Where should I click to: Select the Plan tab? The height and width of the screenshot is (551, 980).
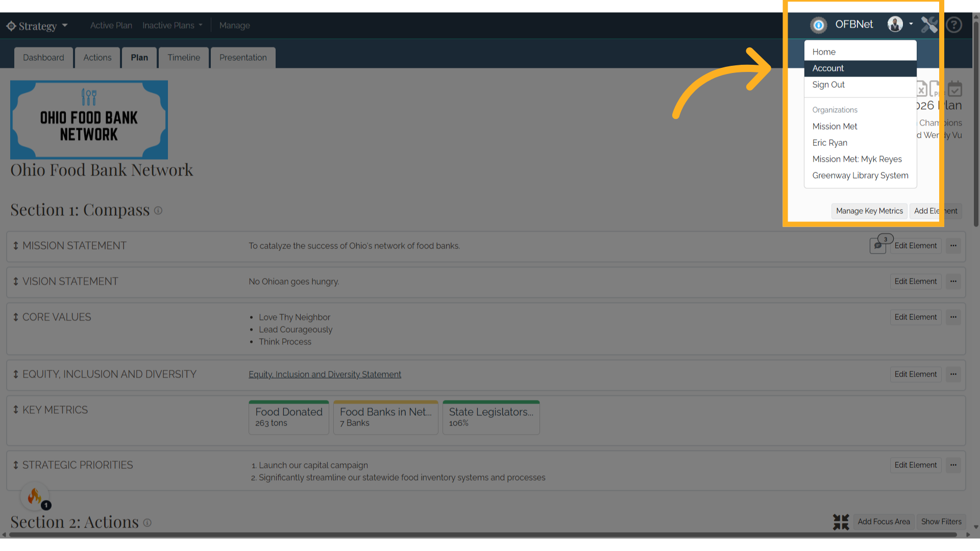(x=139, y=58)
